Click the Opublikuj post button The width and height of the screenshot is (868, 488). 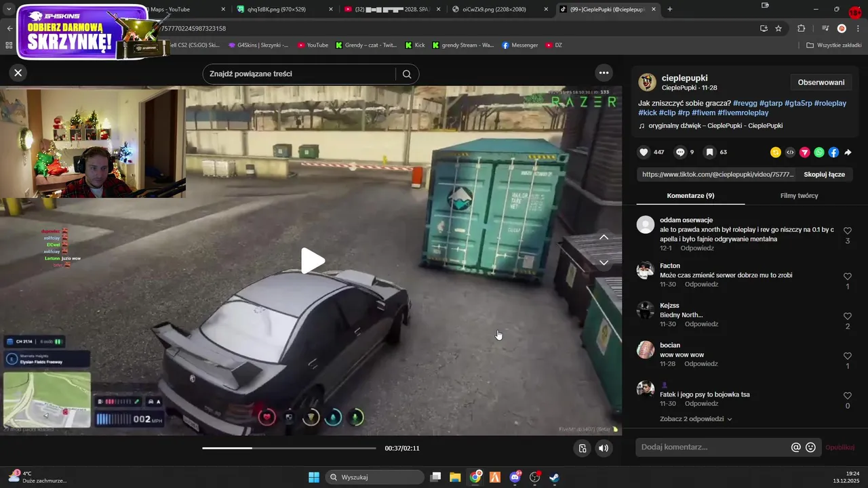[840, 447]
